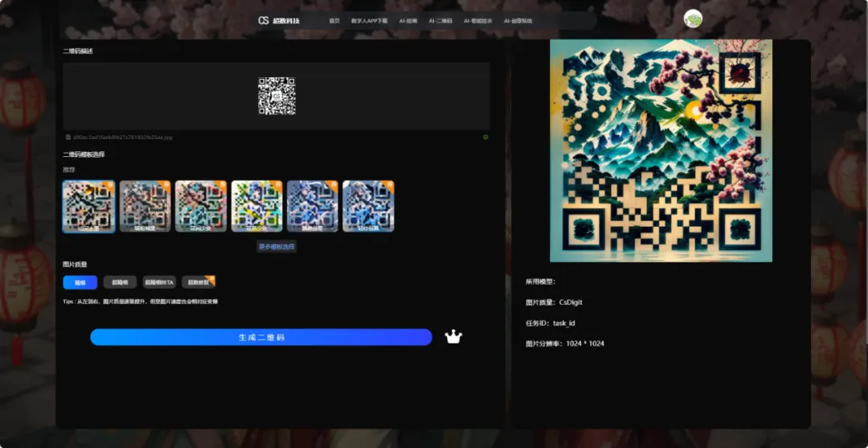Click the 二维码模板选择 section heading

[84, 154]
